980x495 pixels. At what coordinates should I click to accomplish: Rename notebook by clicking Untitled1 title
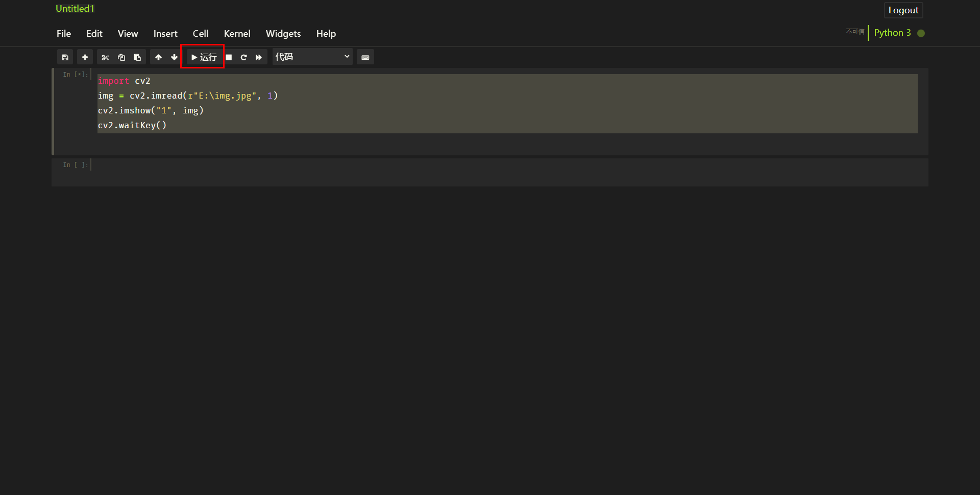point(75,9)
